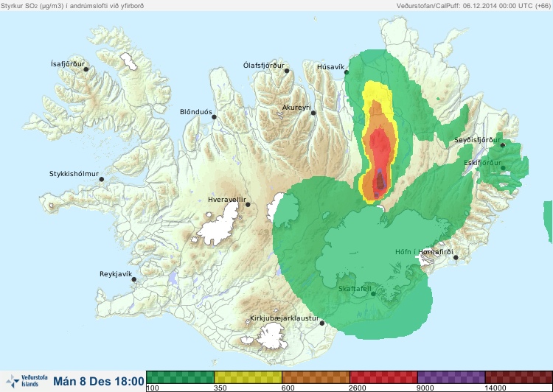
Task: Click the Ísafjörður location dot
Action: coord(86,69)
